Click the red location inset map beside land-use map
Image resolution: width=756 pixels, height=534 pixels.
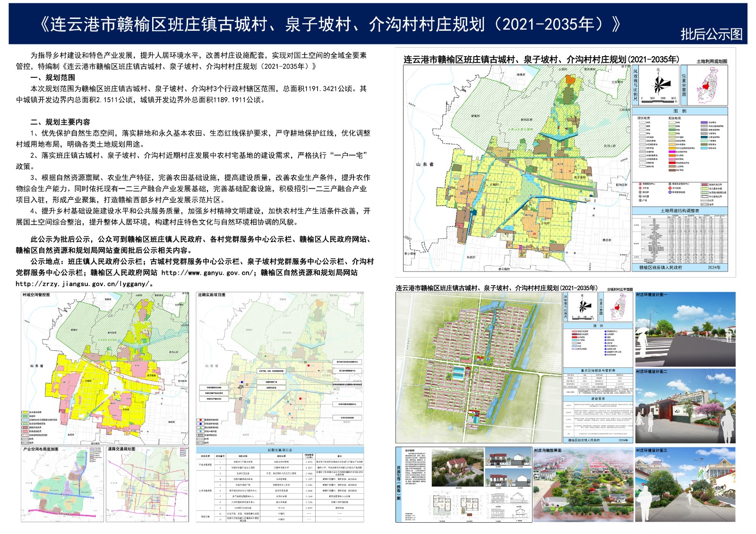(x=707, y=85)
